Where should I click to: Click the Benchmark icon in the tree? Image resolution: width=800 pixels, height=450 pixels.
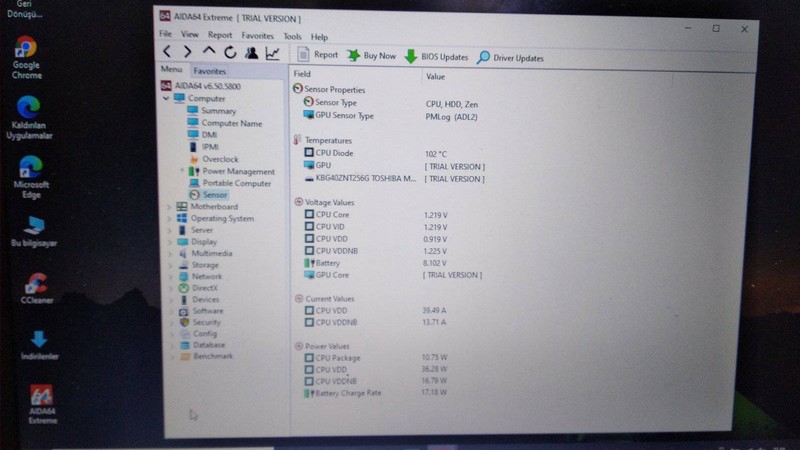(186, 356)
